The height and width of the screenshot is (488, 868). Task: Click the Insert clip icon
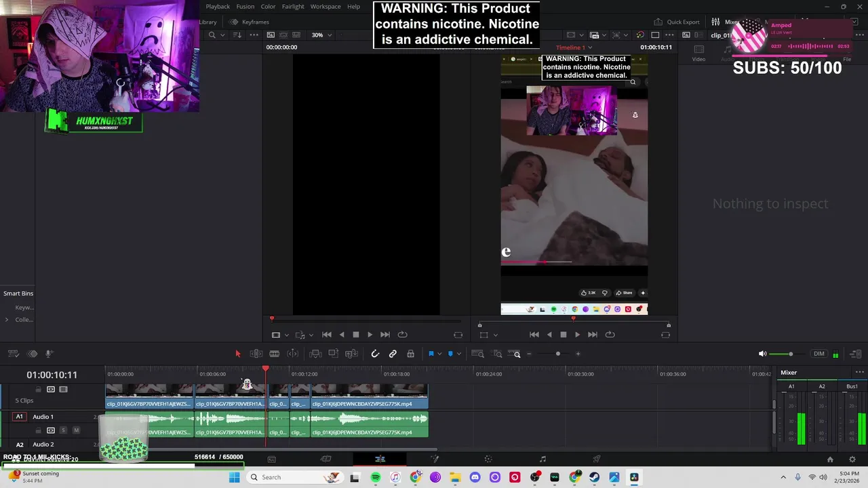pos(315,354)
